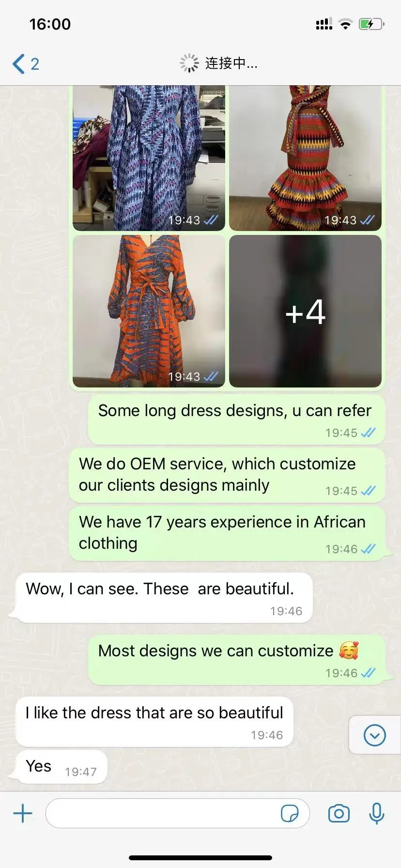The image size is (401, 868).
Task: Open the orange wrap dress photo
Action: coord(149,311)
